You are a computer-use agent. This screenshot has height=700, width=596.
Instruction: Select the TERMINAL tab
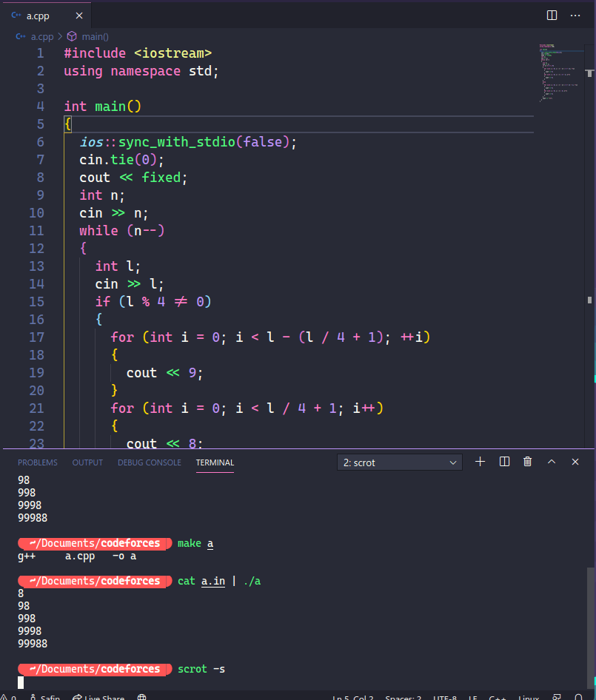(215, 462)
